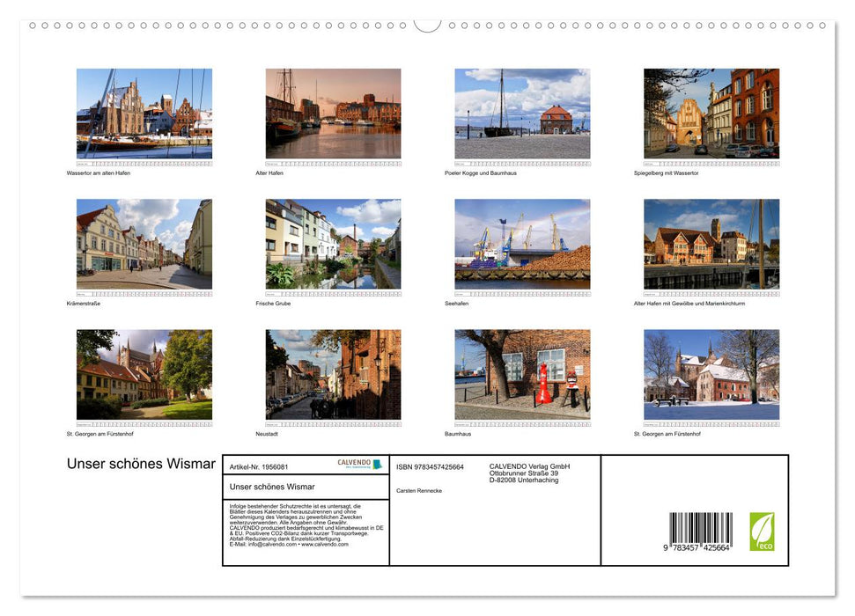Open the www.calvendo.com website link

pos(325,544)
